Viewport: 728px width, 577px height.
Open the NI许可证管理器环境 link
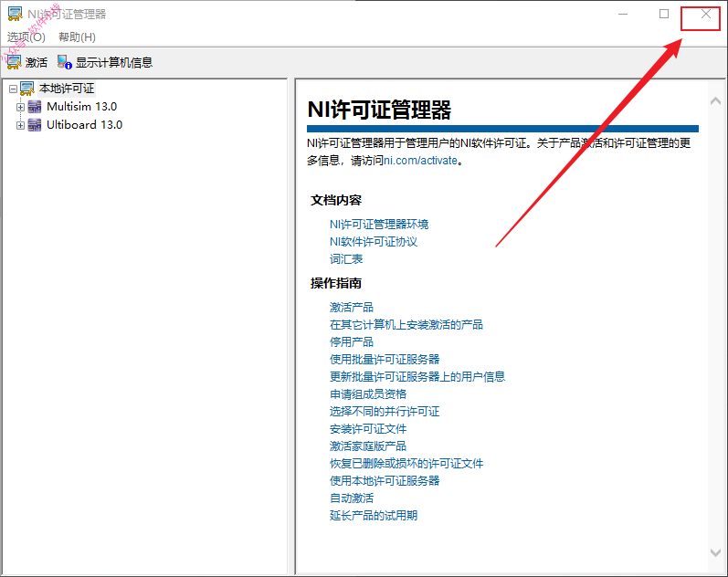(379, 225)
